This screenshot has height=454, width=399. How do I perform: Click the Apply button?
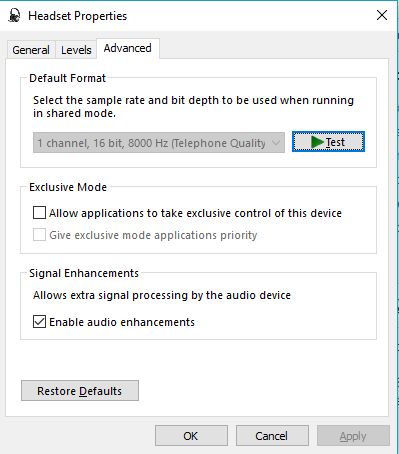point(353,436)
